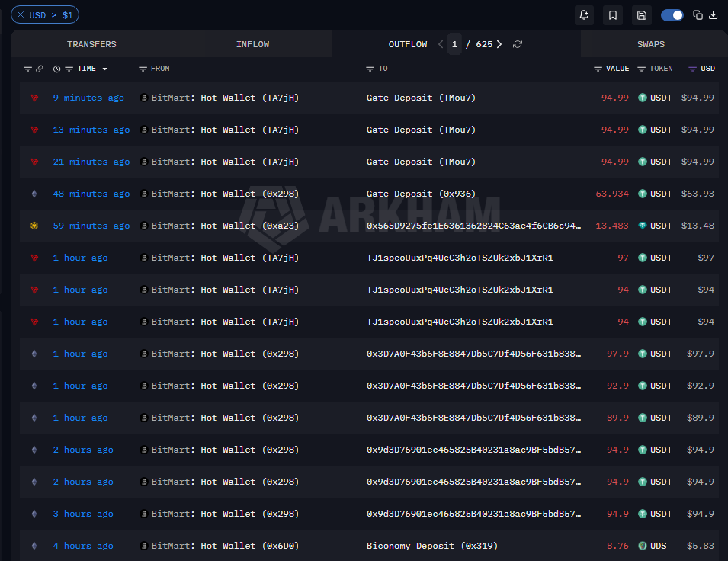This screenshot has width=728, height=561.
Task: Open alert bell notification icon
Action: click(x=584, y=15)
